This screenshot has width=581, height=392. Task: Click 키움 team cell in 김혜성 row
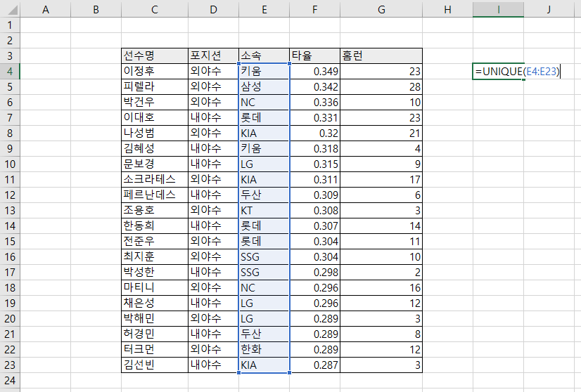tap(264, 148)
